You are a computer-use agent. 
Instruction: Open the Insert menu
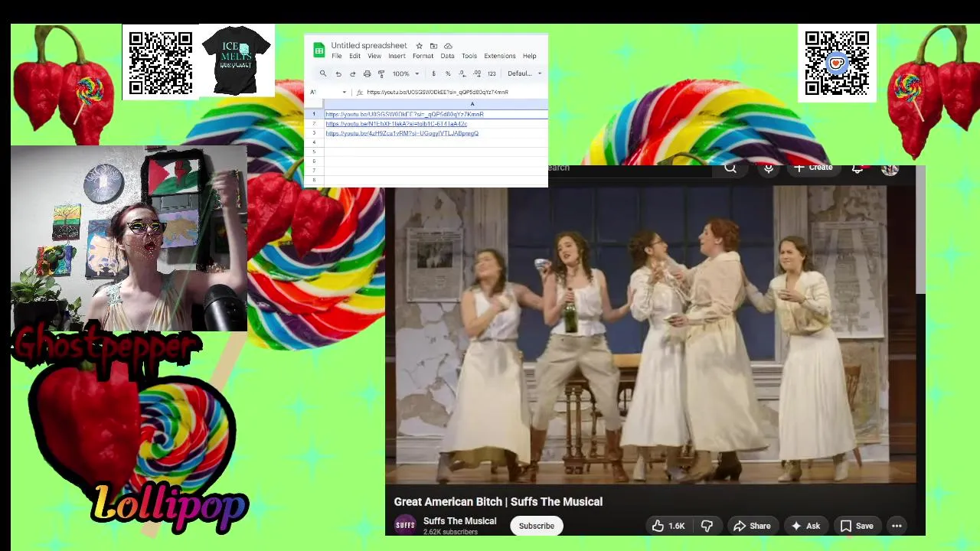[397, 56]
